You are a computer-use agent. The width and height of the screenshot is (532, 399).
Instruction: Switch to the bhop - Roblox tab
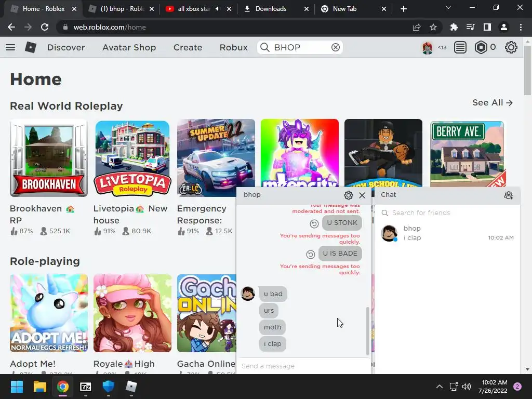(121, 9)
